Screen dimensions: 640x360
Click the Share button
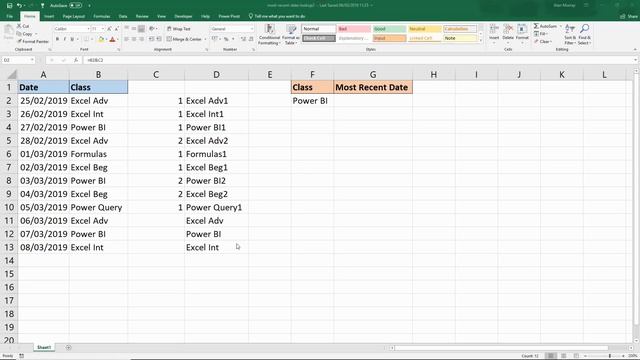pos(629,16)
